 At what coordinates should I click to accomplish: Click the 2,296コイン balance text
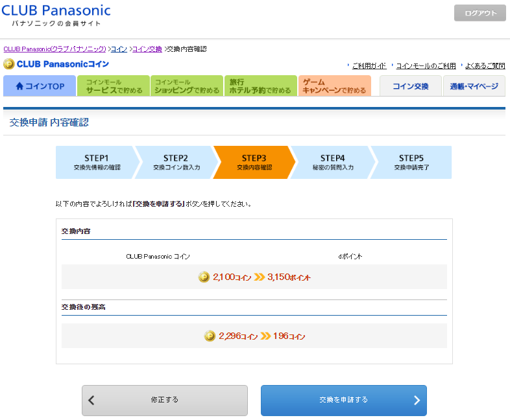(x=238, y=336)
